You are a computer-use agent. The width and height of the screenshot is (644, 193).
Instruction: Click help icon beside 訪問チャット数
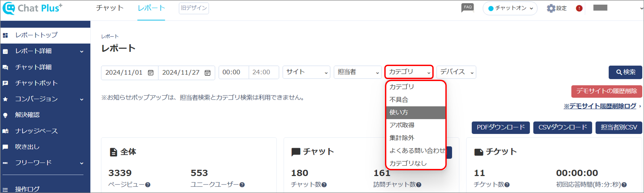[419, 185]
